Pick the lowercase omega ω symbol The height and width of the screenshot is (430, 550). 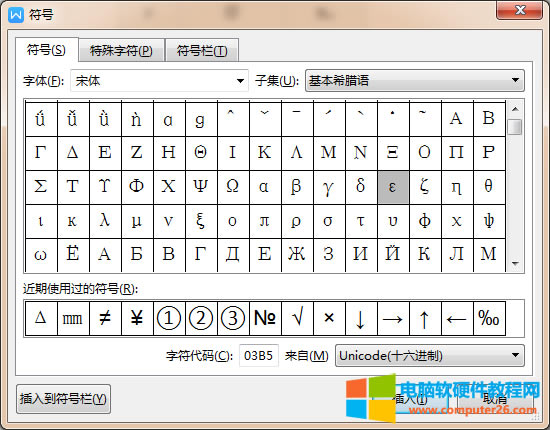(41, 255)
